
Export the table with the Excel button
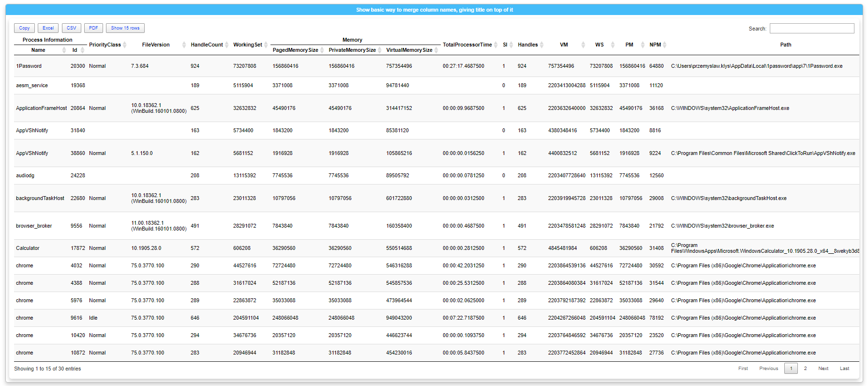point(48,28)
